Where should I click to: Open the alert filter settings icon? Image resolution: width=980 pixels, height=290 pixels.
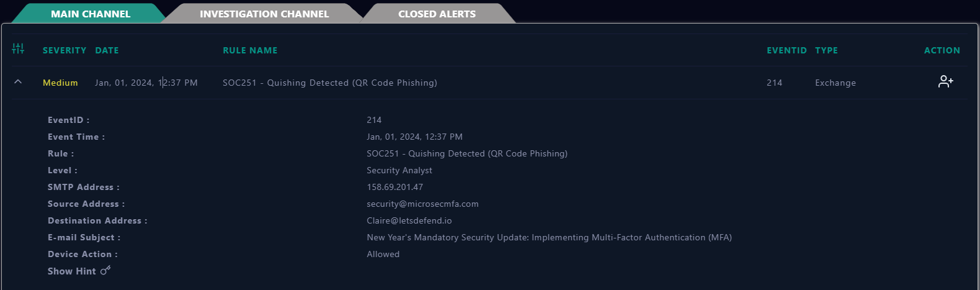pos(18,48)
